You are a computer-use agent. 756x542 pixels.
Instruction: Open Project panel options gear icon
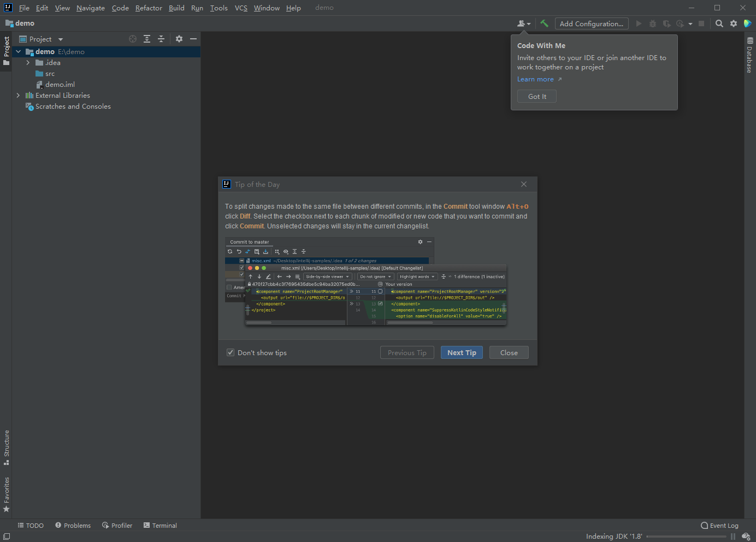pyautogui.click(x=179, y=39)
